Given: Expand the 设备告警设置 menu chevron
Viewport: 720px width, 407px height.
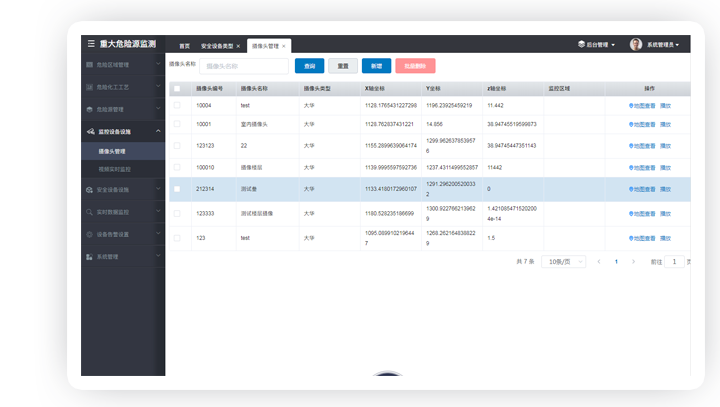Looking at the screenshot, I should tap(158, 233).
